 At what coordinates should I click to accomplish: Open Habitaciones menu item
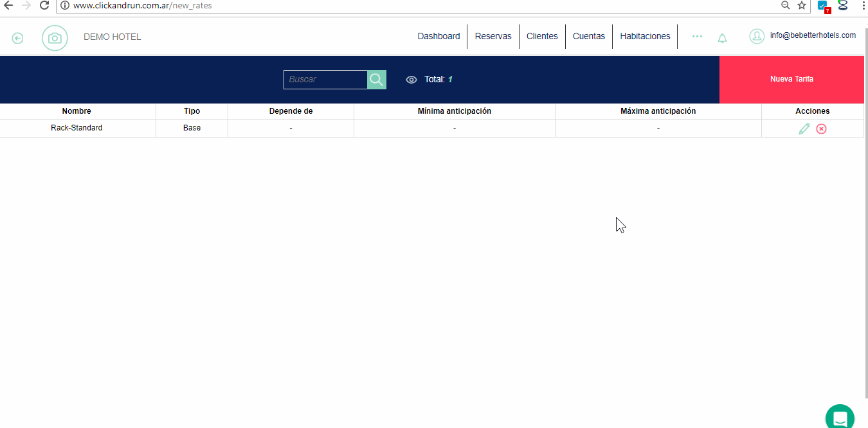click(x=645, y=37)
